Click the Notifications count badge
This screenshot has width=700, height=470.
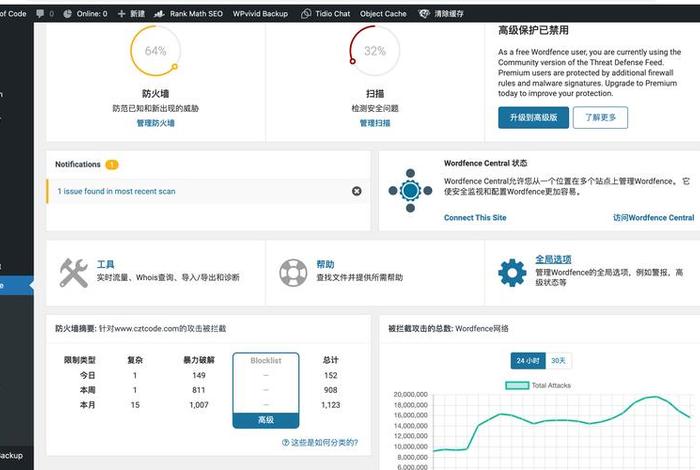pos(112,165)
